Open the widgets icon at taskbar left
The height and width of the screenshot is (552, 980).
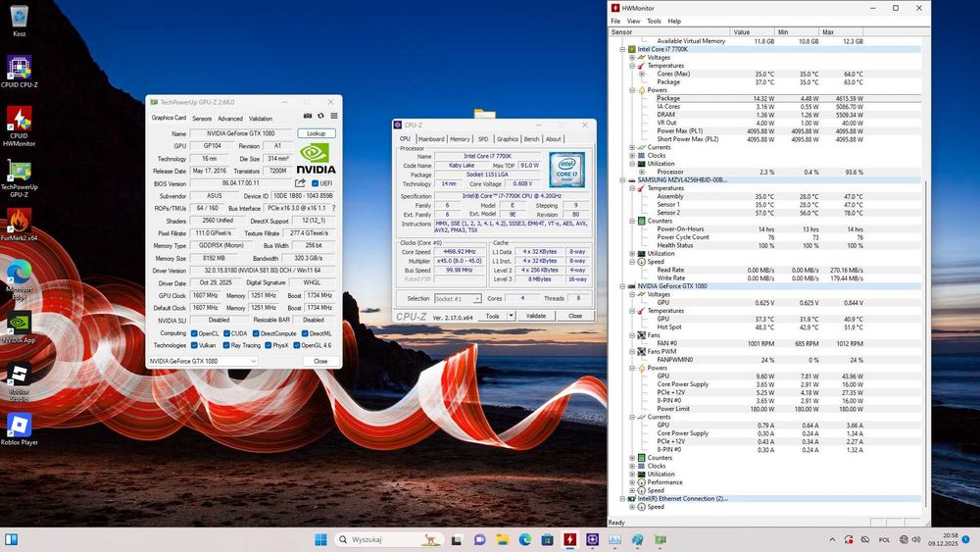point(11,539)
